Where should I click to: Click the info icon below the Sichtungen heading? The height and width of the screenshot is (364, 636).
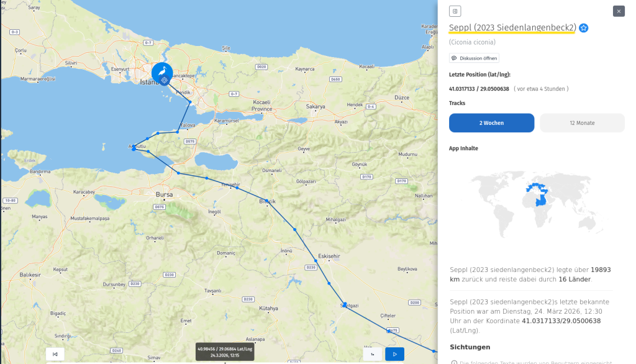click(x=454, y=362)
